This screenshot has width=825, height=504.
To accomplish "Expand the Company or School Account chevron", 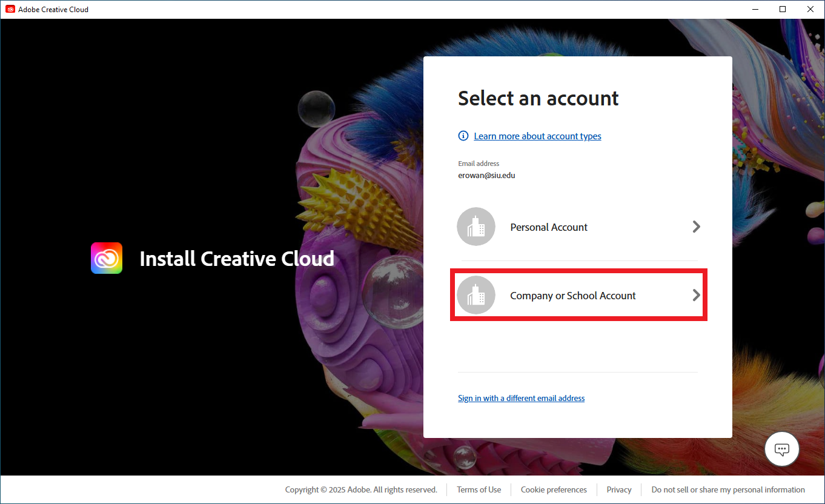I will pyautogui.click(x=696, y=295).
